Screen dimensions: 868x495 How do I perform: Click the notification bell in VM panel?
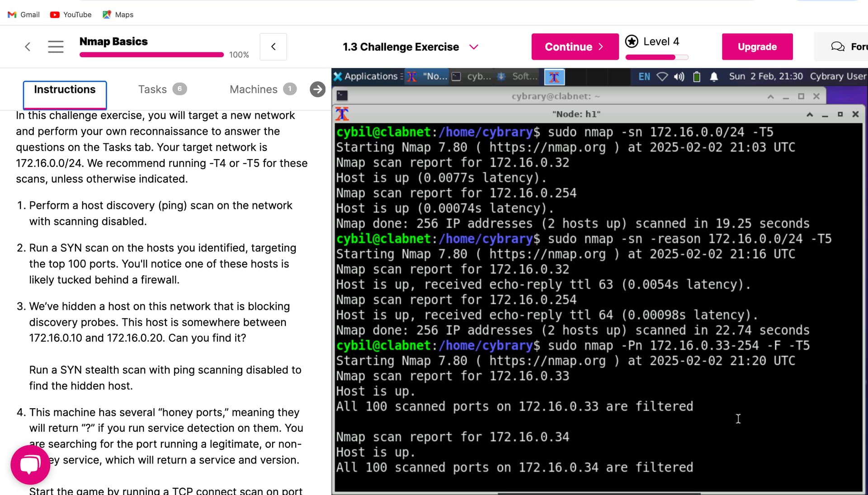click(x=714, y=77)
